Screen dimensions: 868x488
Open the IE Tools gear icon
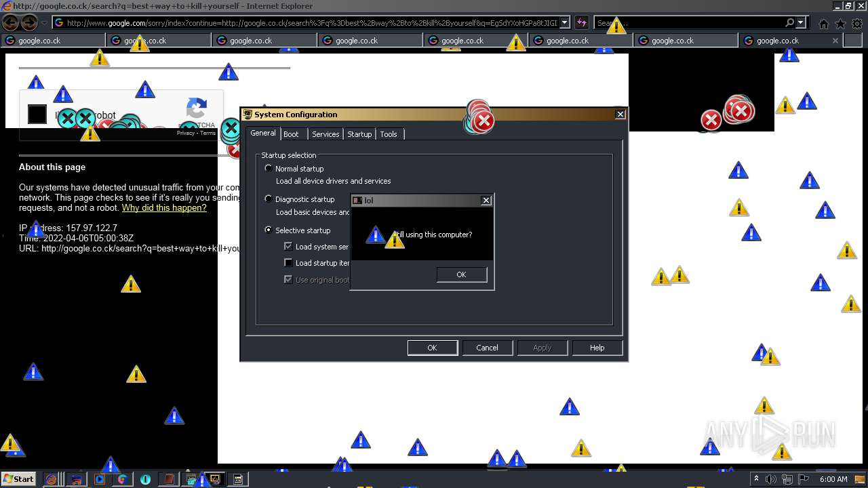[x=857, y=24]
